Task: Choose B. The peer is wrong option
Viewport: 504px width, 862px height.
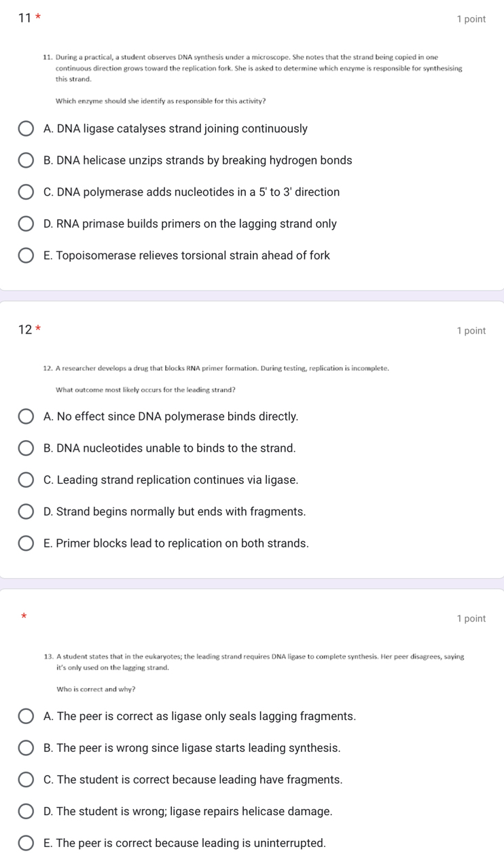Action: tap(26, 749)
